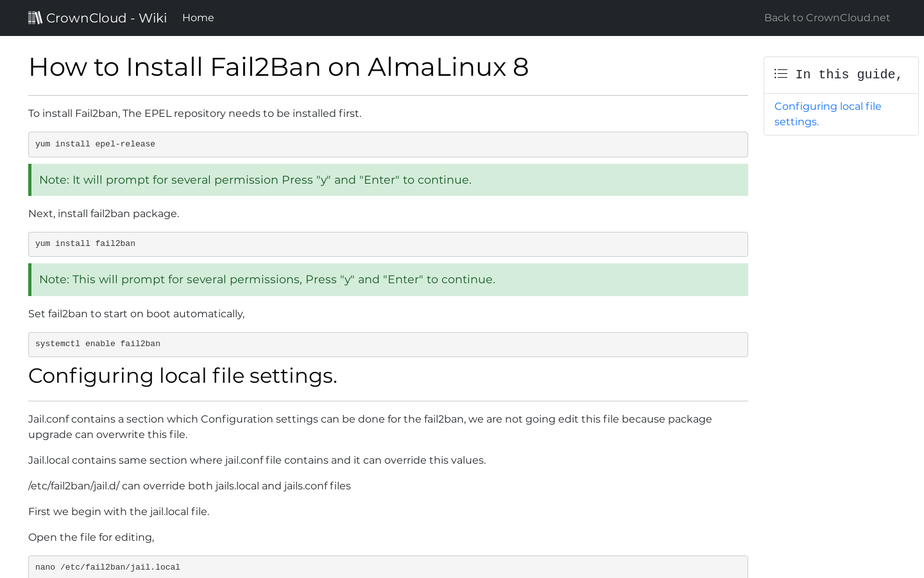This screenshot has height=578, width=924.
Task: Click the bulleted list icon beside "In this guide,"
Action: click(x=780, y=73)
